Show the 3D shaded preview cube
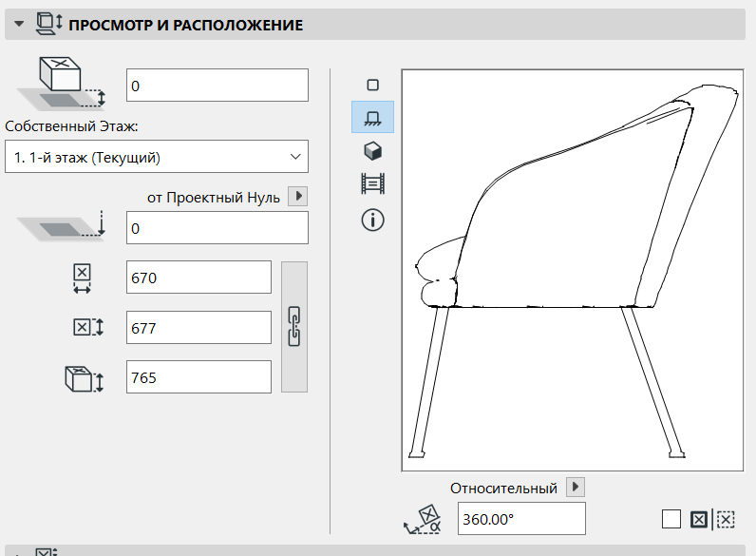The width and height of the screenshot is (756, 556). pos(372,150)
